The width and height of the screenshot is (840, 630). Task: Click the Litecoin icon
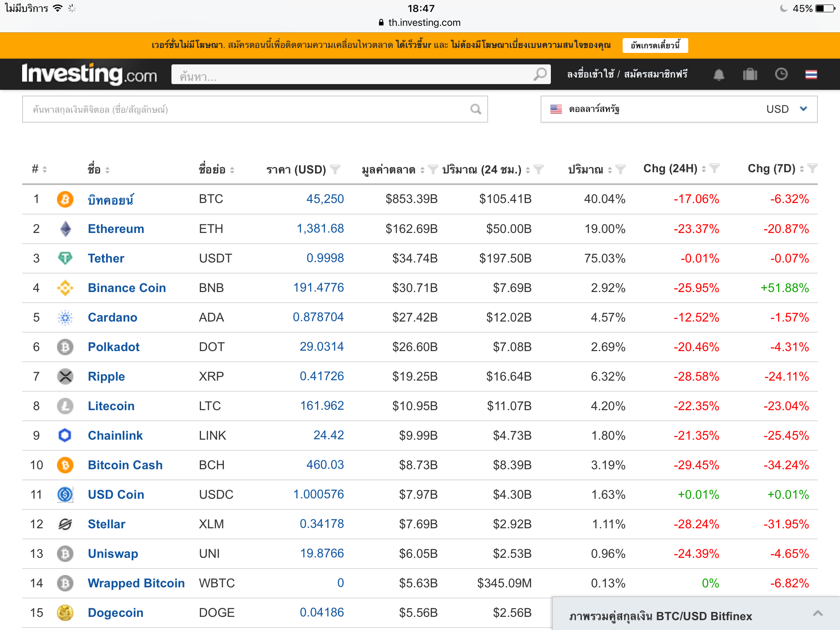click(65, 406)
